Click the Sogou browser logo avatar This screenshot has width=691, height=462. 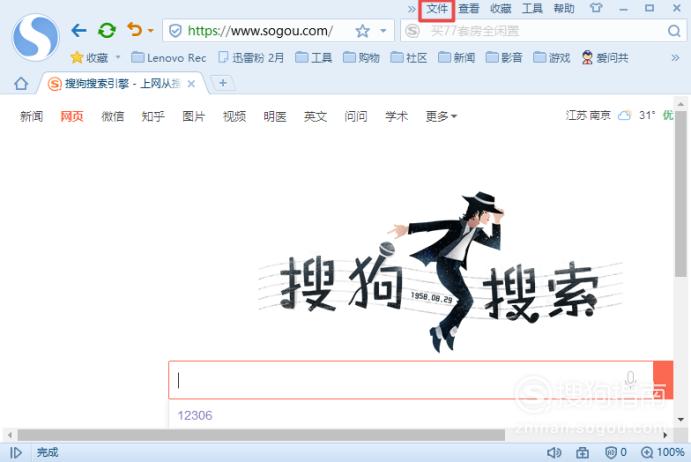click(x=36, y=37)
